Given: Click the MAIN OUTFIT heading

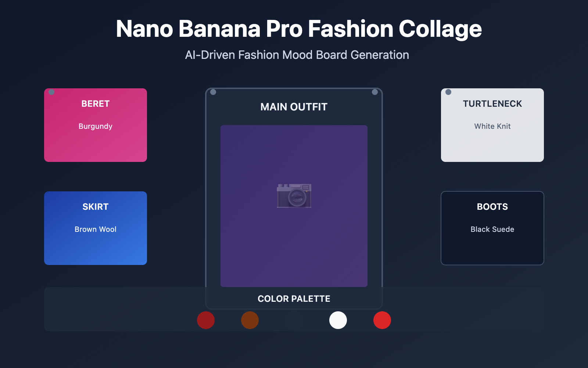Looking at the screenshot, I should [x=294, y=107].
